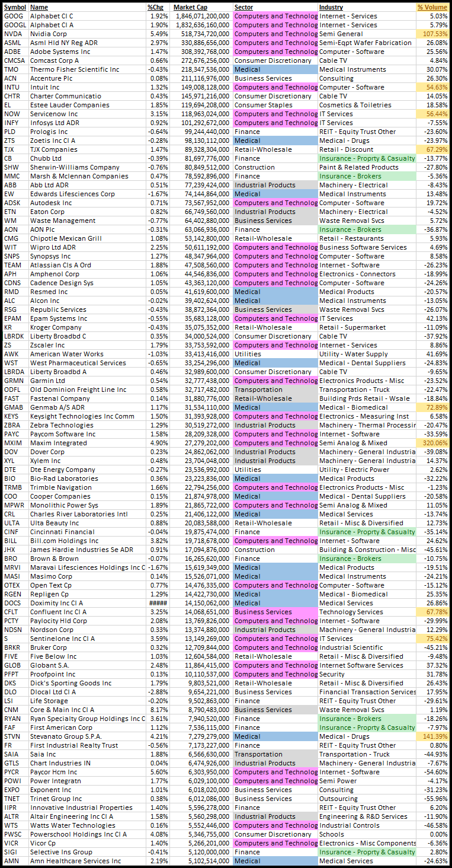
Task: Select the Alphabet Cl C name cell
Action: pos(87,16)
